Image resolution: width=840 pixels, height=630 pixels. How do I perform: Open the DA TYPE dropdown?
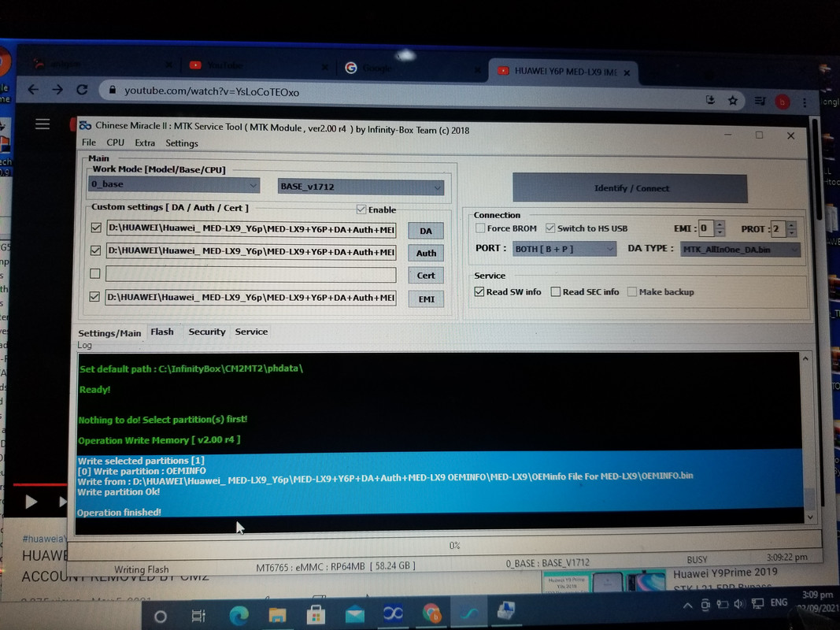pyautogui.click(x=740, y=250)
